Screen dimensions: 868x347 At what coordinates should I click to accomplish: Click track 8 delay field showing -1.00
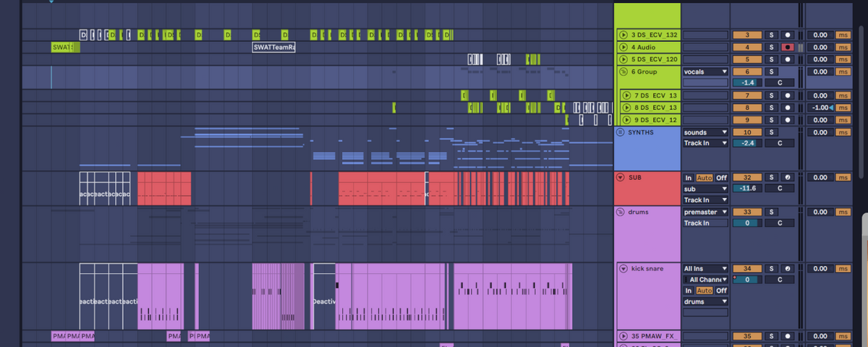820,108
